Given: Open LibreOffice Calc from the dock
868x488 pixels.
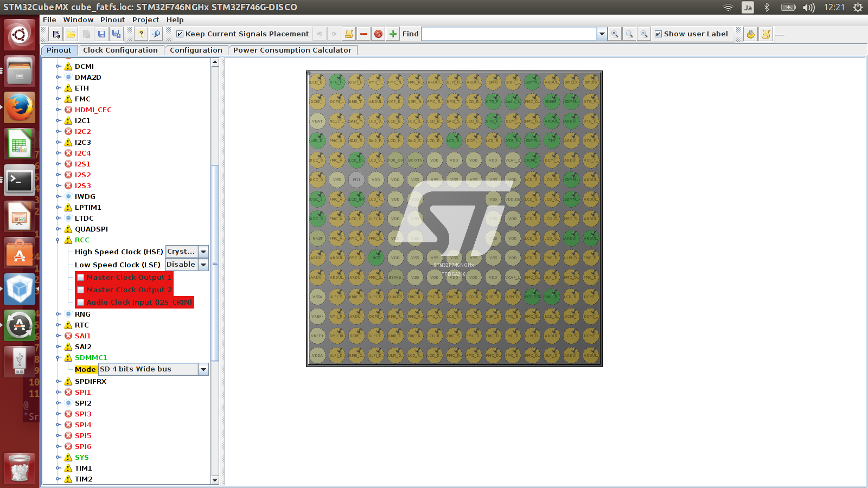Looking at the screenshot, I should coord(20,144).
